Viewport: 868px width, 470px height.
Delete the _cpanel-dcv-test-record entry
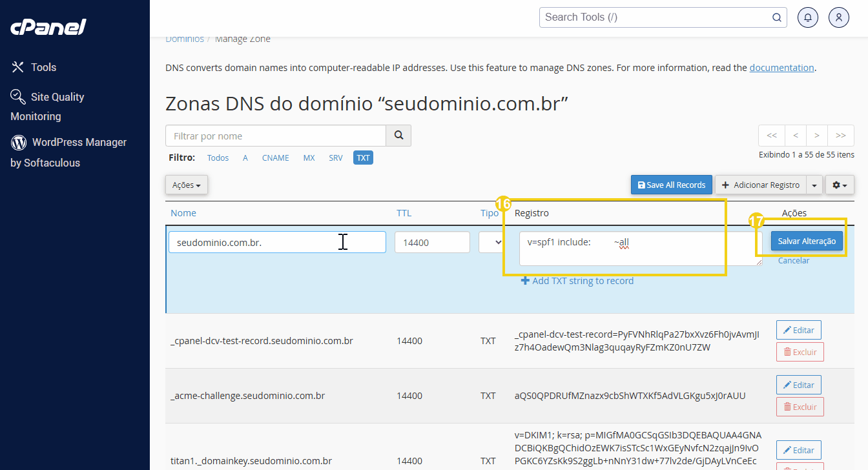[x=800, y=352]
